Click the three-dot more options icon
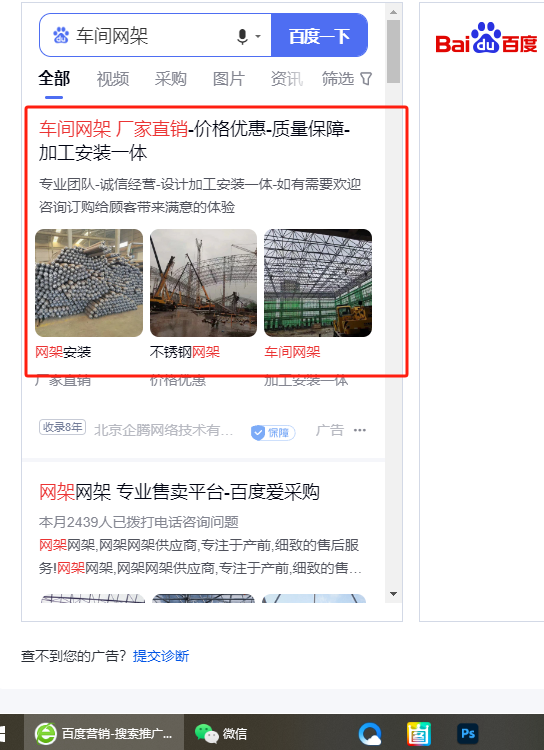 click(x=360, y=430)
